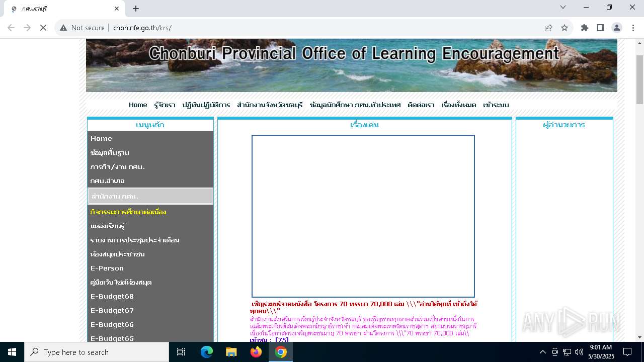Open E-Budget66 in the sidebar

150,324
